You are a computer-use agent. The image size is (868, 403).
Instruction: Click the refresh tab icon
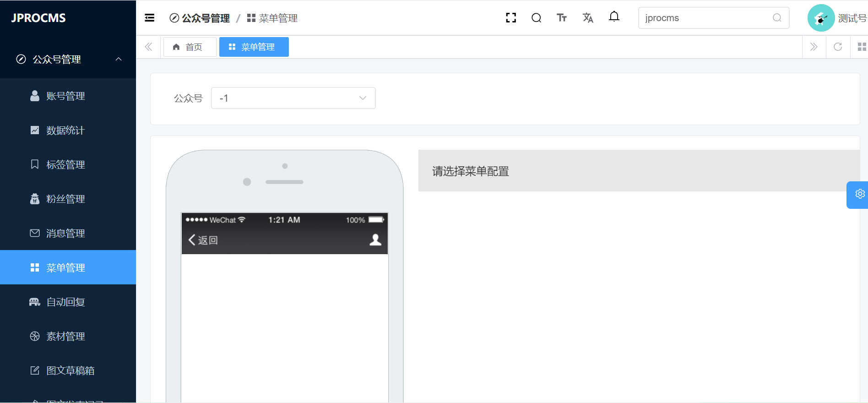click(838, 47)
